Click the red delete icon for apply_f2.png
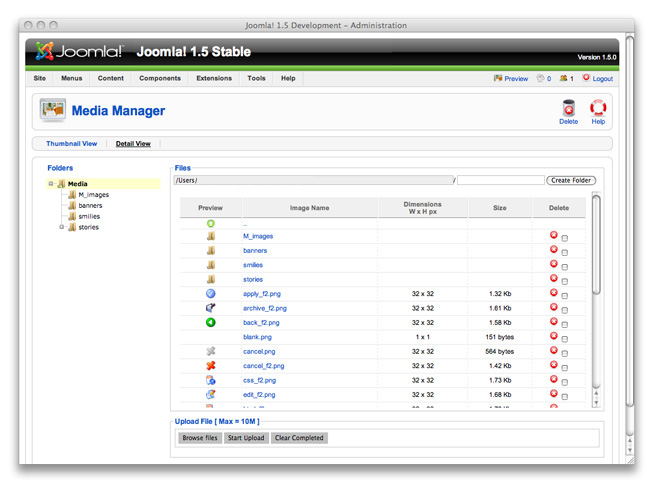 (x=554, y=293)
